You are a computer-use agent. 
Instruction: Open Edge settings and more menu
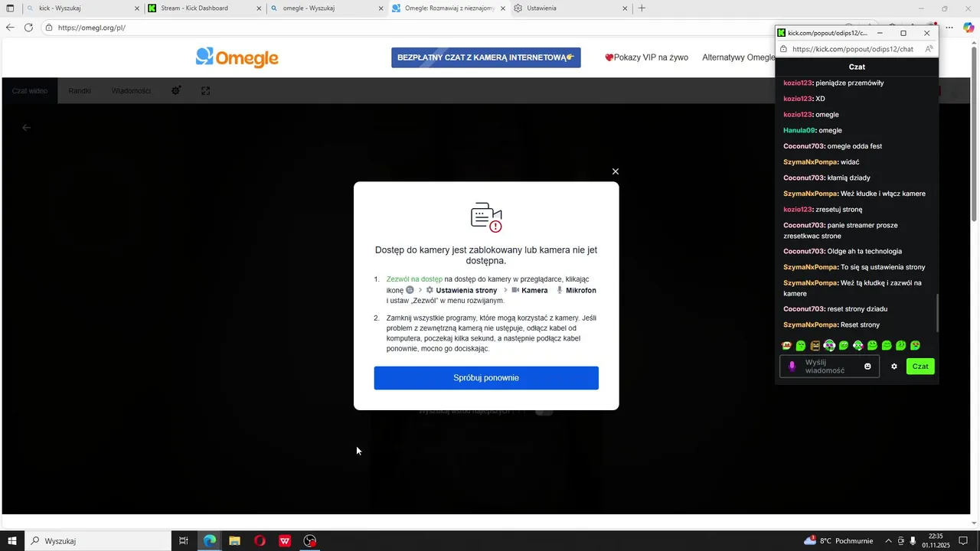coord(949,28)
